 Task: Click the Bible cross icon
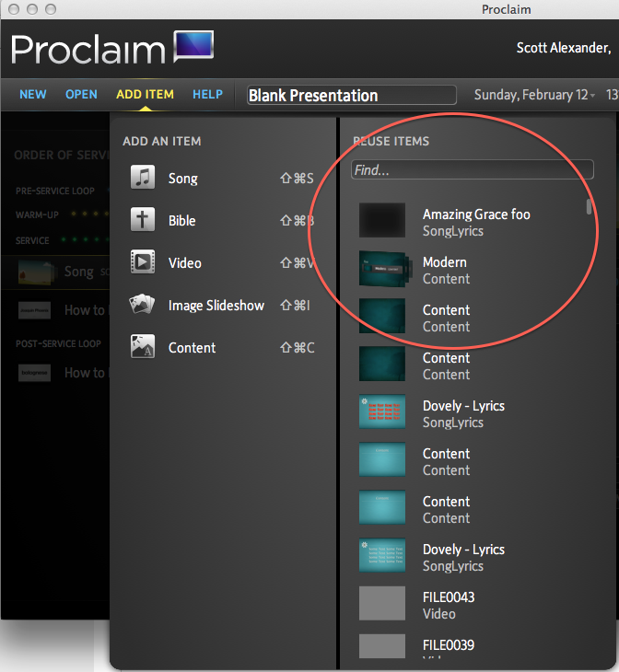tap(143, 219)
